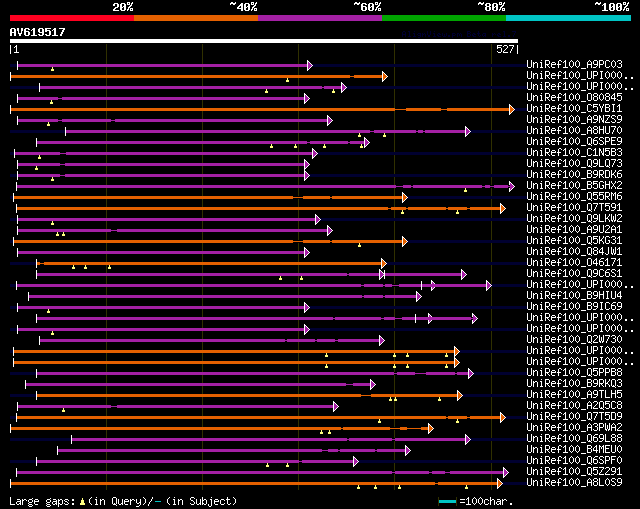Select the UniRef100_Q6SPF0 label
640x509 pixels.
[574, 460]
